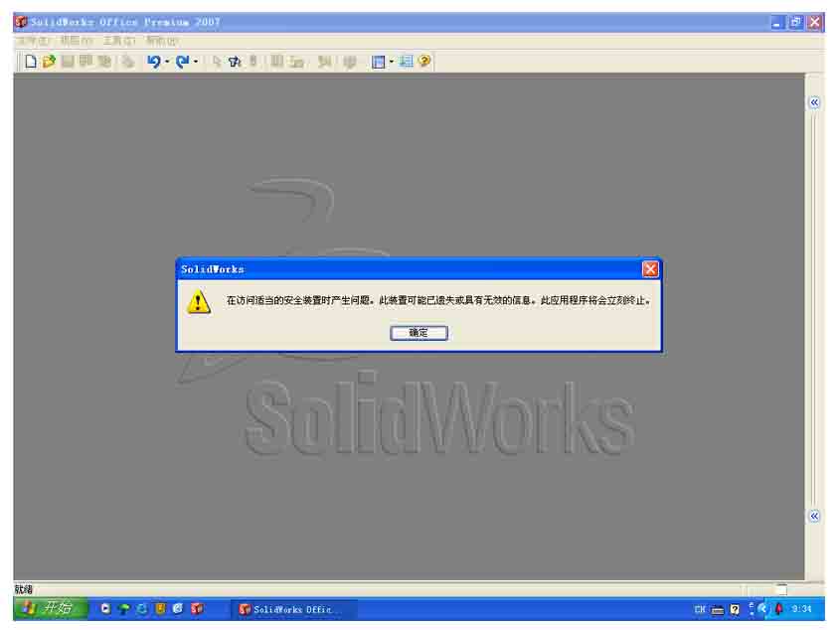This screenshot has width=840, height=630.
Task: Expand the task pane using the lower chevron
Action: click(x=814, y=516)
